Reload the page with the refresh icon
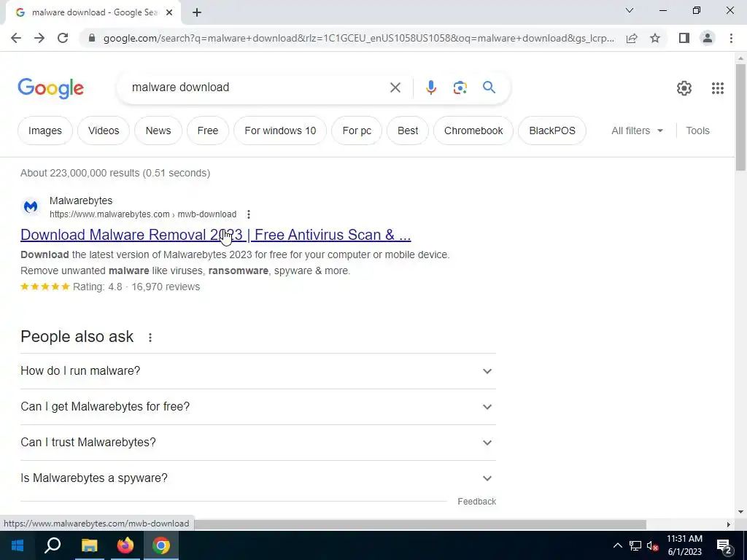Screen dimensions: 747x560 [x=63, y=38]
